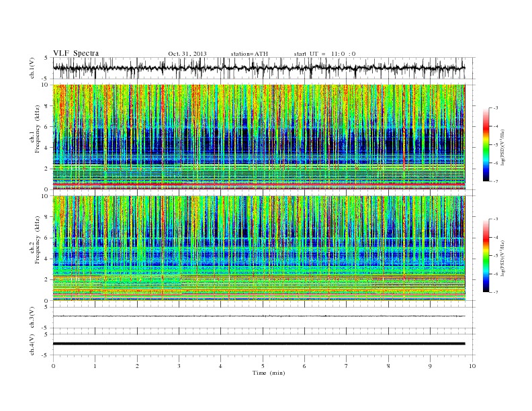Click inside the ch.1 spectrogram panel
532x411 pixels.
(x=259, y=137)
